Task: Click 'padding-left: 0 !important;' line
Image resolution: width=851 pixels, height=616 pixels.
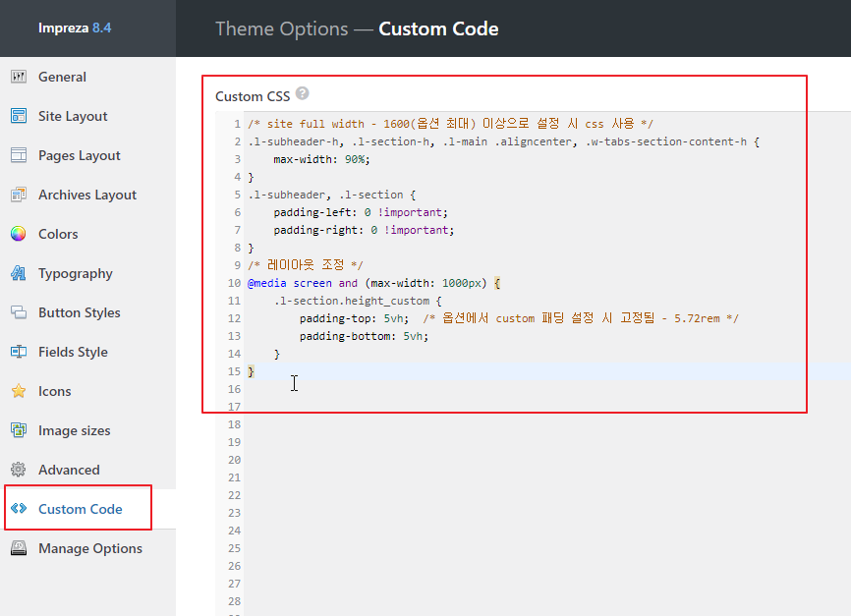Action: pyautogui.click(x=361, y=213)
